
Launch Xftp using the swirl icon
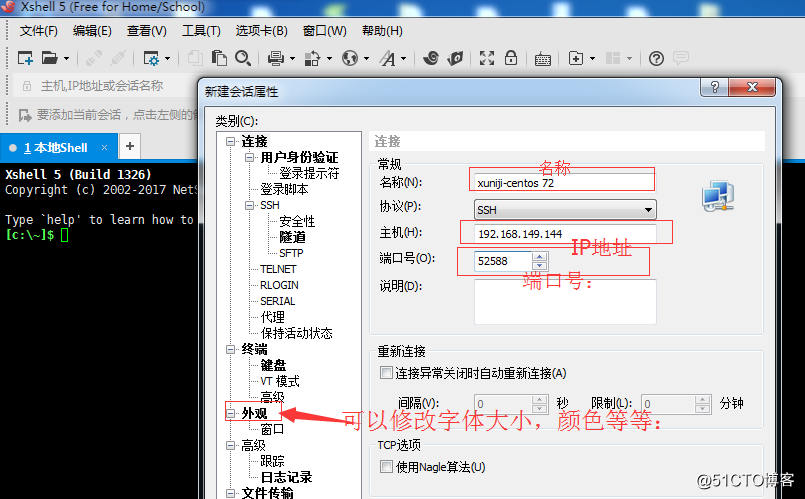point(431,59)
